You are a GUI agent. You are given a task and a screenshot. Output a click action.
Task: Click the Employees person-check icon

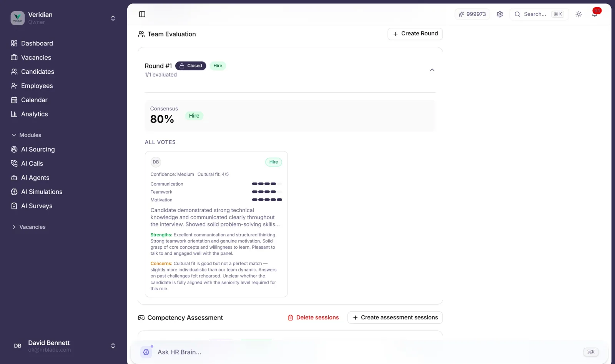pos(14,86)
